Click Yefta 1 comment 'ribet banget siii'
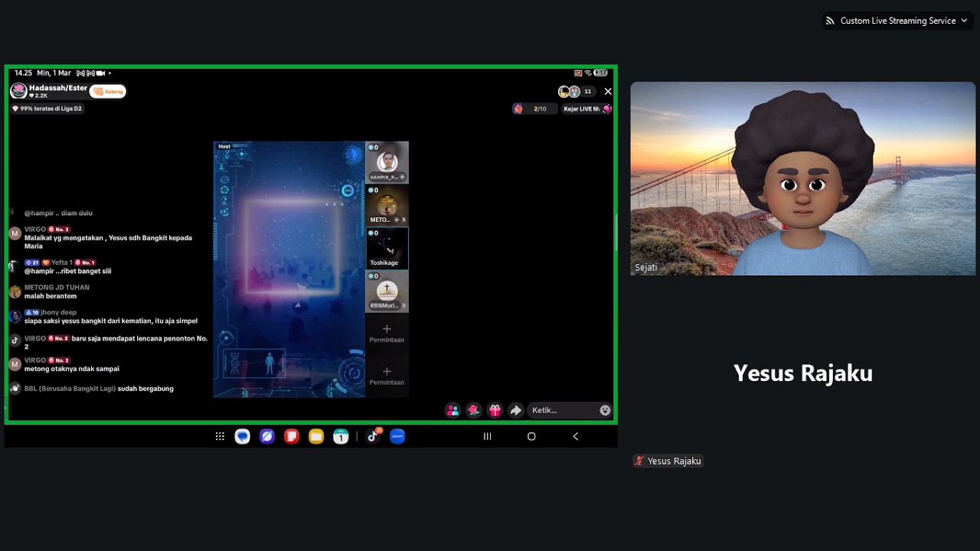 click(x=67, y=266)
